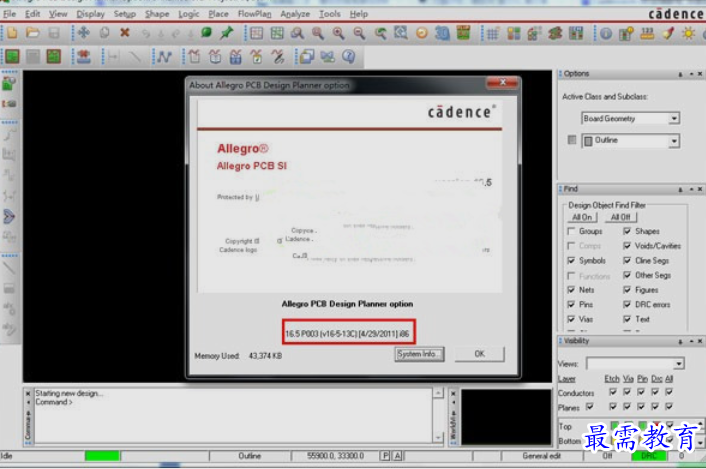Click the question-mark help bubble icon
The image size is (706, 469).
[348, 57]
